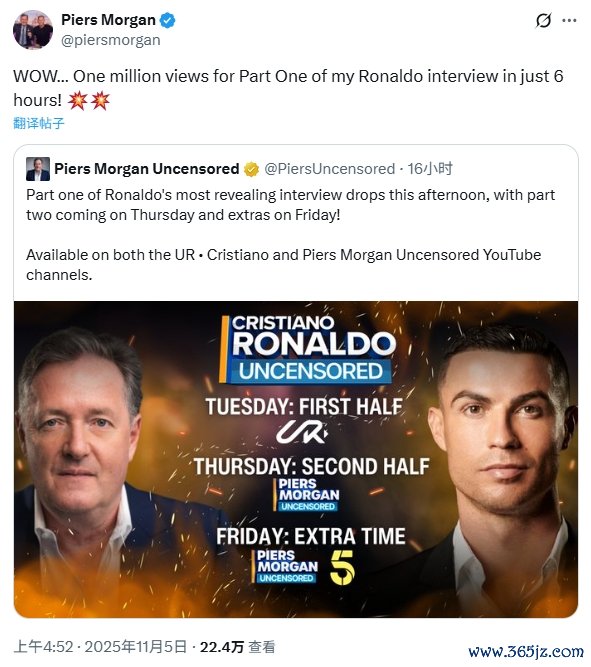The image size is (591, 667).
Task: Open the @PiersUncensored handle link
Action: pyautogui.click(x=330, y=169)
